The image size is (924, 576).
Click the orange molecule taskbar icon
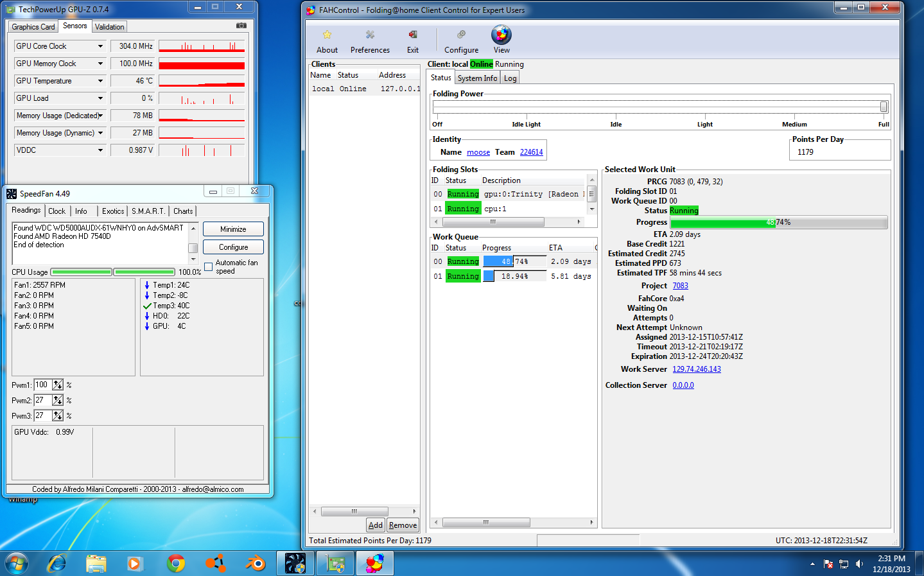click(215, 564)
